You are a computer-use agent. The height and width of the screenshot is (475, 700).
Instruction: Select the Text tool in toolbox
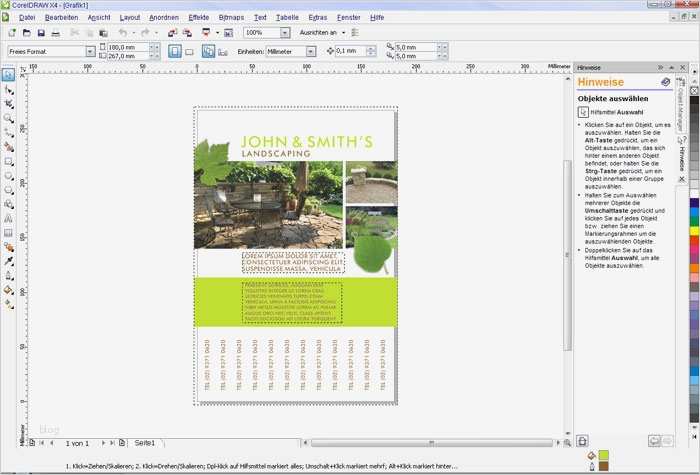tap(9, 217)
